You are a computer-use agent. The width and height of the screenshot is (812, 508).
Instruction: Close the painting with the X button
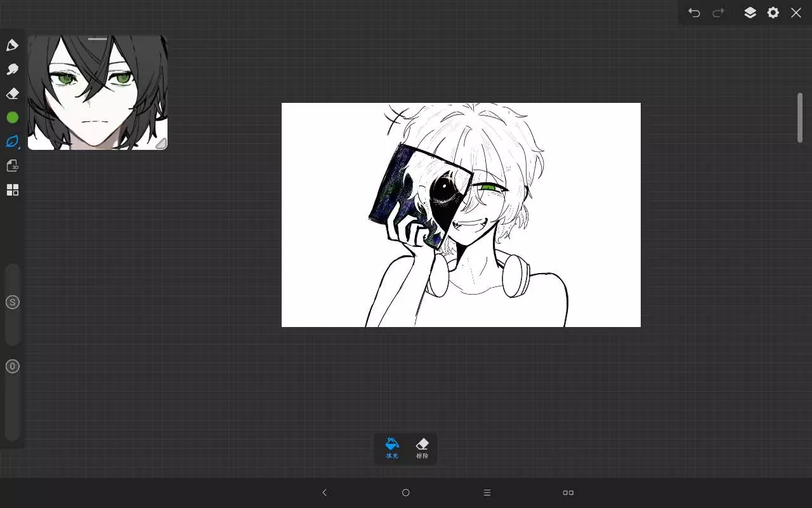click(x=796, y=13)
